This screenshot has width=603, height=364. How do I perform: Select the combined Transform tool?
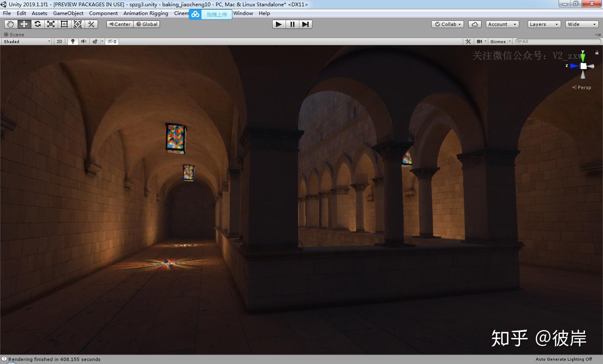78,24
